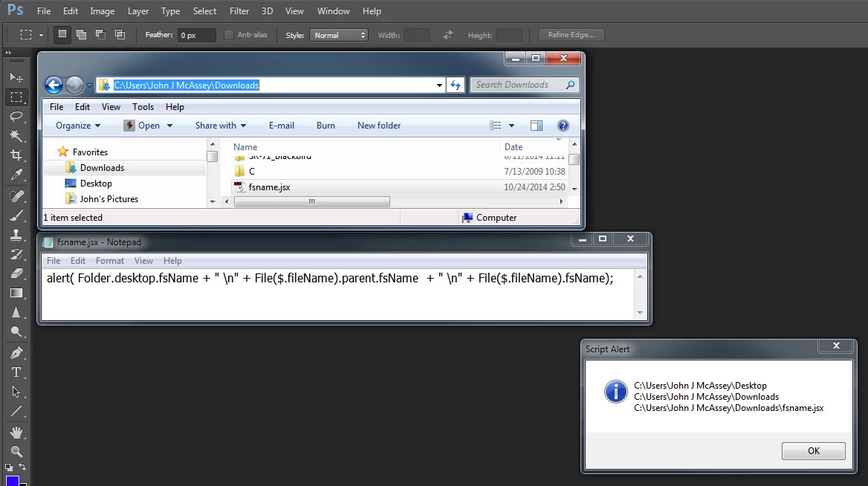Reset default foreground/background colors icon
868x486 pixels.
point(9,467)
